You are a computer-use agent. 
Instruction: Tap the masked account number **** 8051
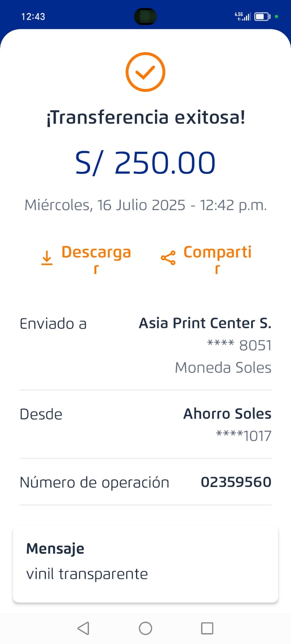[x=239, y=345]
